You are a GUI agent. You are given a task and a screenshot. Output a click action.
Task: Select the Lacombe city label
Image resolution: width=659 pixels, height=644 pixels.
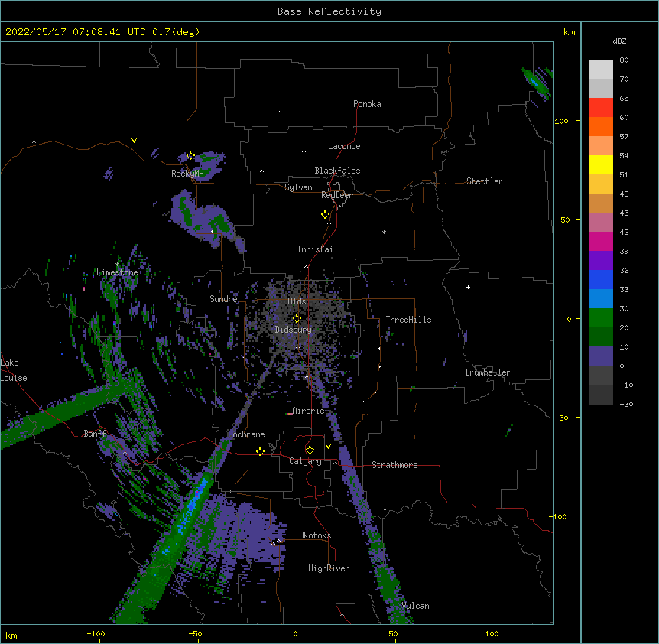click(x=344, y=146)
